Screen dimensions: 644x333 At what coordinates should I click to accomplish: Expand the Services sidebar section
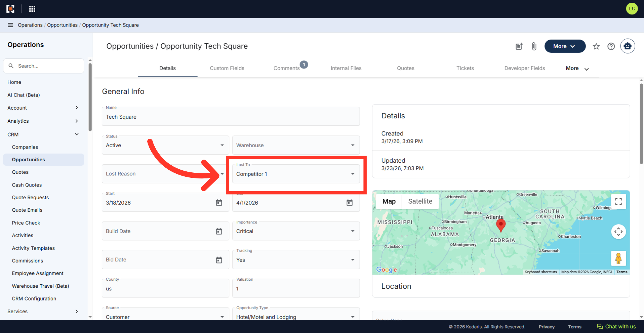(x=43, y=311)
